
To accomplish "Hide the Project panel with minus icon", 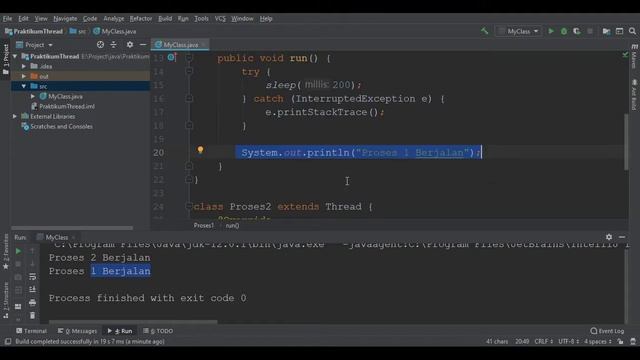I will pos(143,44).
